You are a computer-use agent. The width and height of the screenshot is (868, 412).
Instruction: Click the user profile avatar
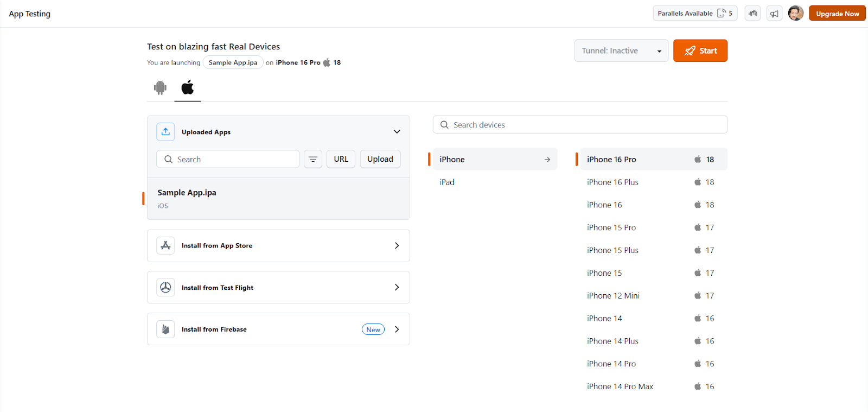tap(795, 14)
